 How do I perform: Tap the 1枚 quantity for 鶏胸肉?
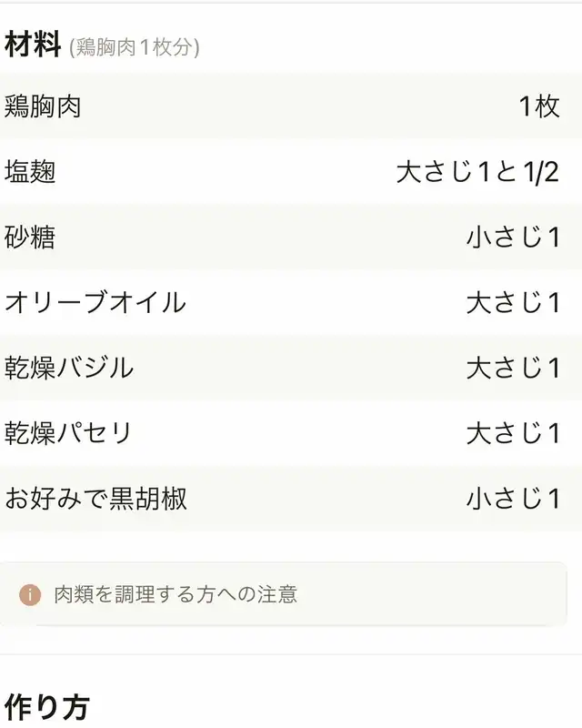(539, 106)
